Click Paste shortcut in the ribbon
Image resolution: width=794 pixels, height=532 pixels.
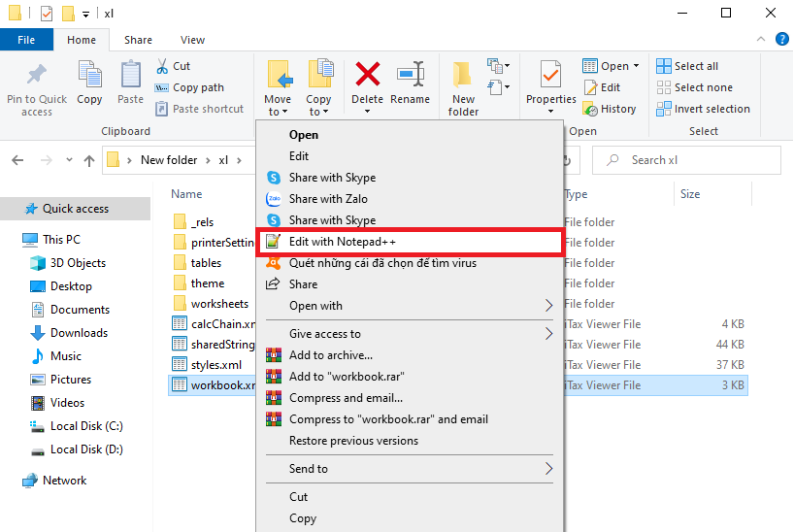(x=200, y=109)
